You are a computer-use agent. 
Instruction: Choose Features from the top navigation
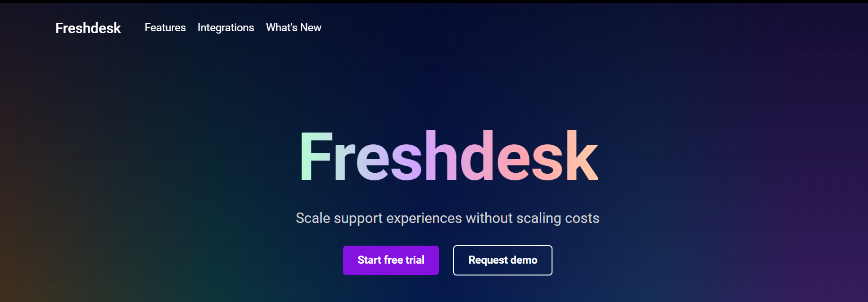point(165,27)
